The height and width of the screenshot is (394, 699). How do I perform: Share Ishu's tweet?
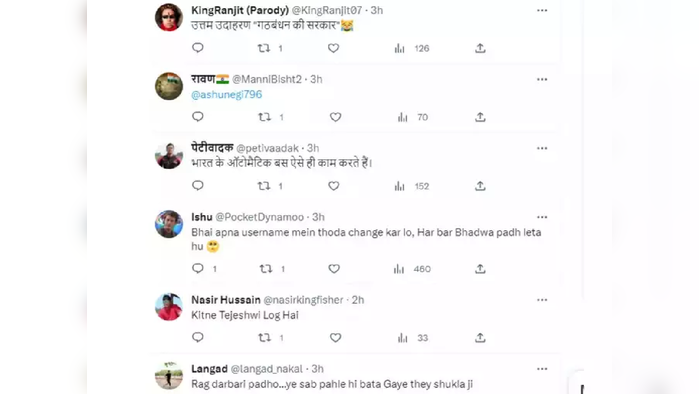click(480, 269)
